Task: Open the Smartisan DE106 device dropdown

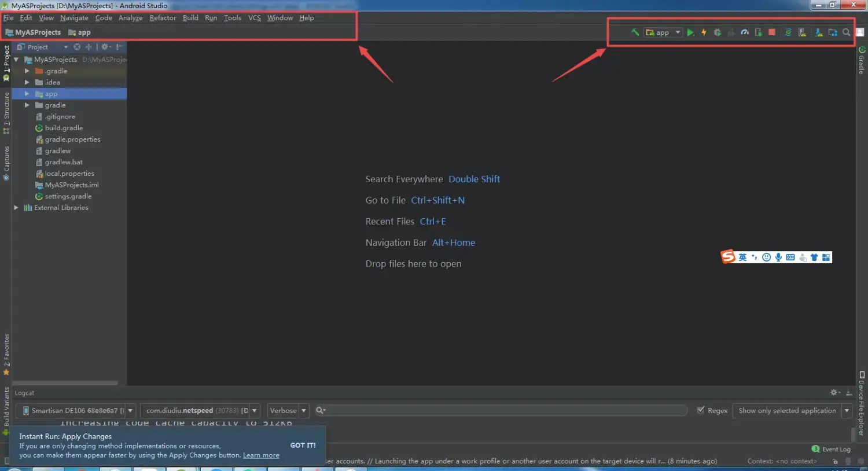Action: (x=131, y=410)
